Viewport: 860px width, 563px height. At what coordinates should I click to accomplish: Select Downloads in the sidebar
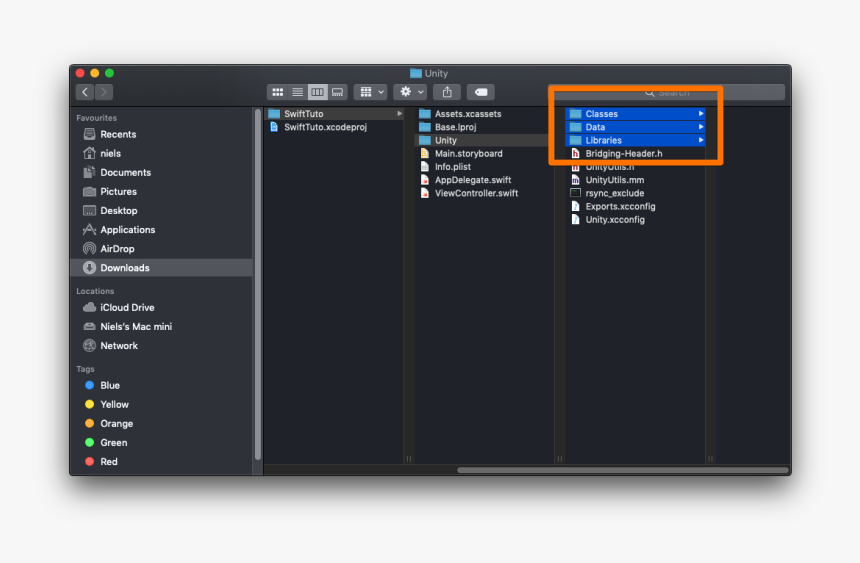tap(162, 268)
